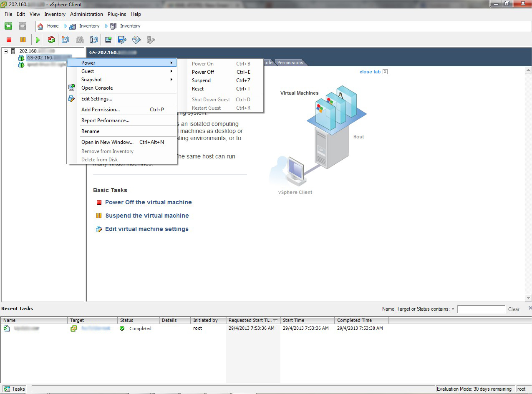Expand the Snapshot submenu in context menu
Screen dimensions: 532x394
[122, 80]
